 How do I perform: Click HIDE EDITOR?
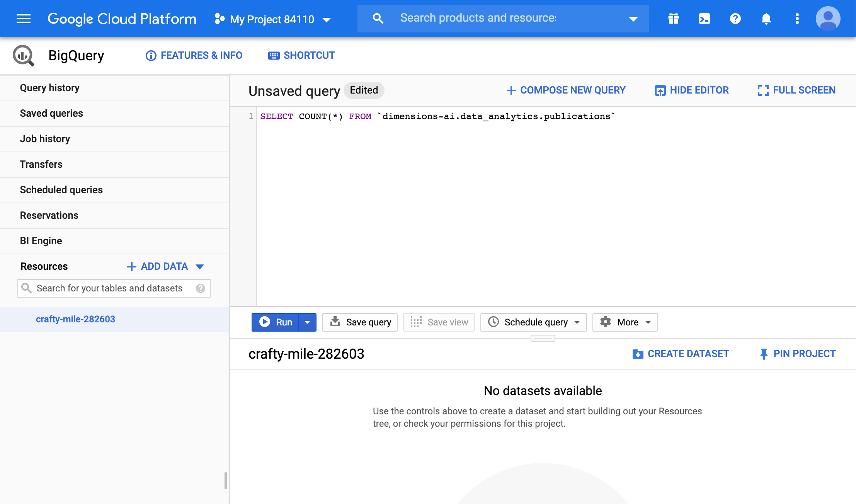point(692,90)
